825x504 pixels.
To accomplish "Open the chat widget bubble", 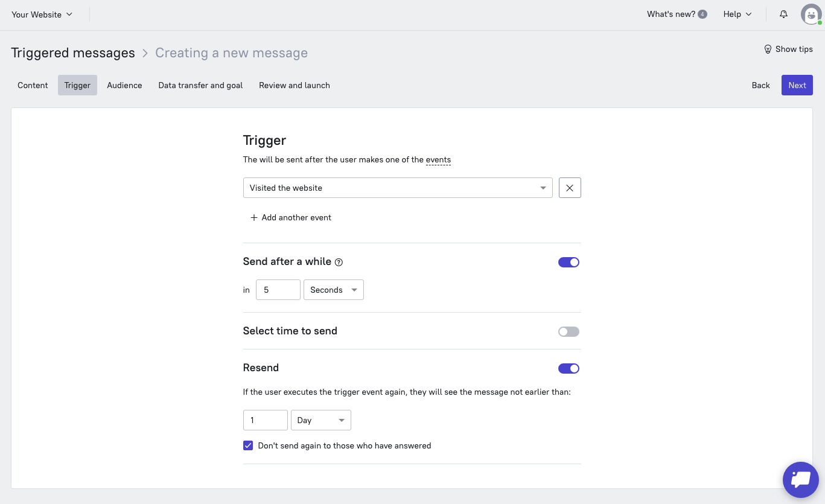I will coord(800,480).
